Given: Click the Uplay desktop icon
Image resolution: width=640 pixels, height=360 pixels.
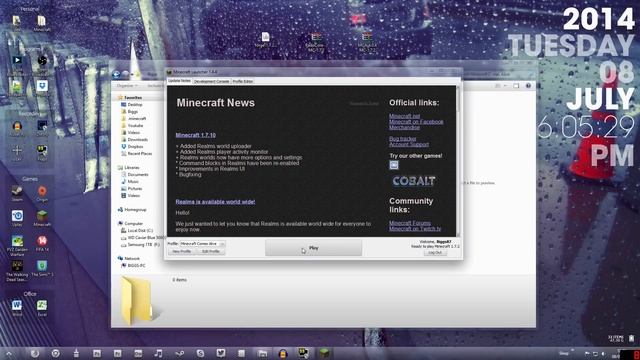Looking at the screenshot, I should pos(17,218).
